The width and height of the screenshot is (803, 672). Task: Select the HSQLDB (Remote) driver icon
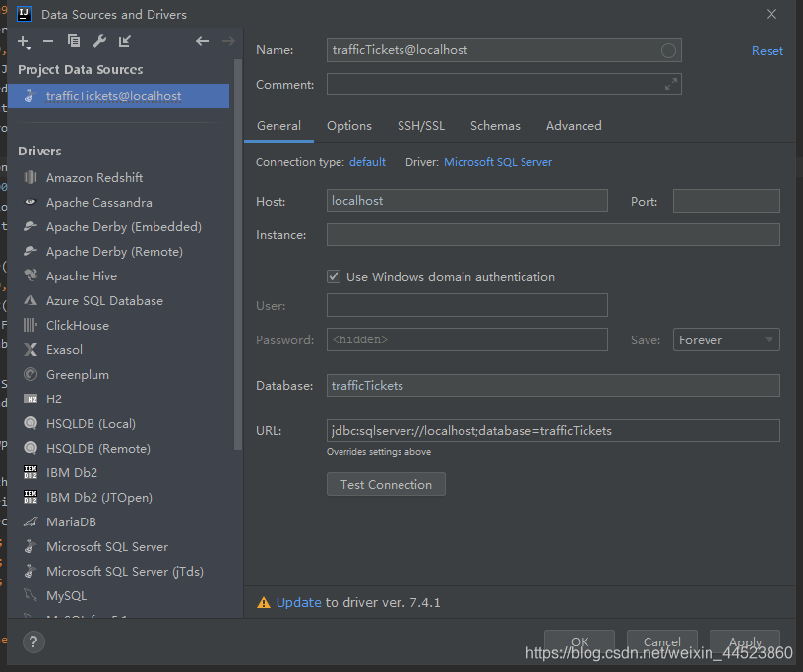click(31, 448)
